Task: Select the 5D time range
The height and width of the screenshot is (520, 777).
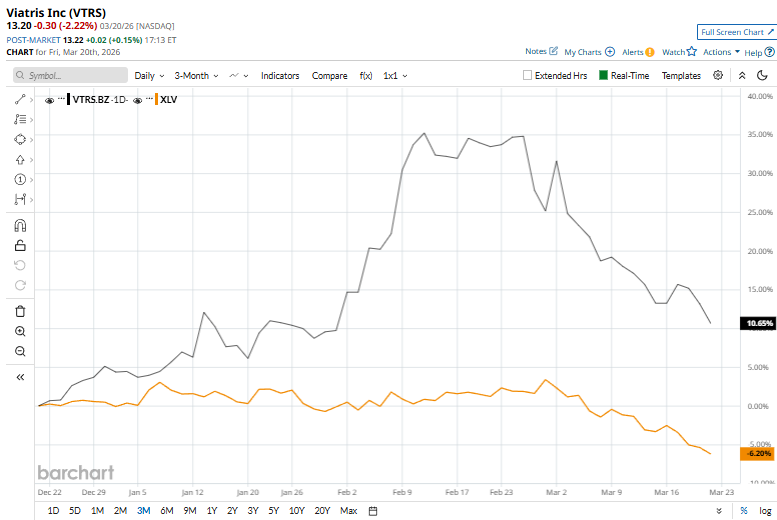Action: (x=75, y=511)
